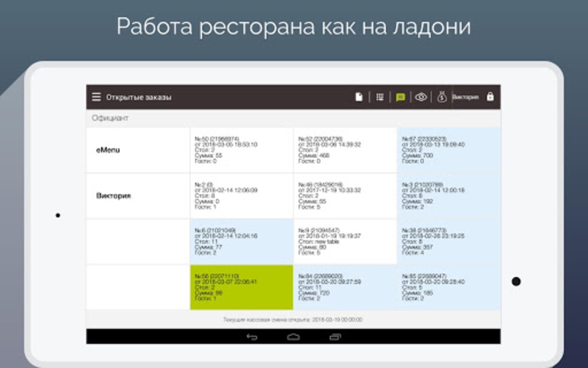This screenshot has height=368, width=588.
Task: Open order №67 with sum 700
Action: (449, 150)
